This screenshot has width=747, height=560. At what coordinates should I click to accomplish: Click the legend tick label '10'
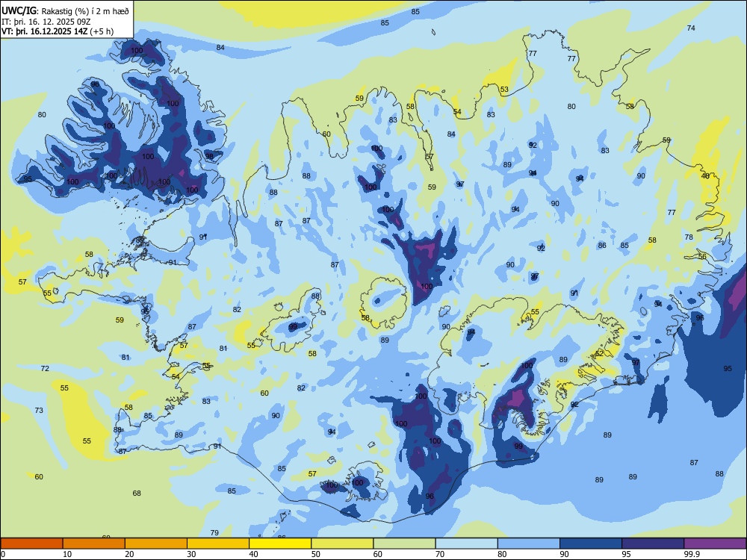67,554
